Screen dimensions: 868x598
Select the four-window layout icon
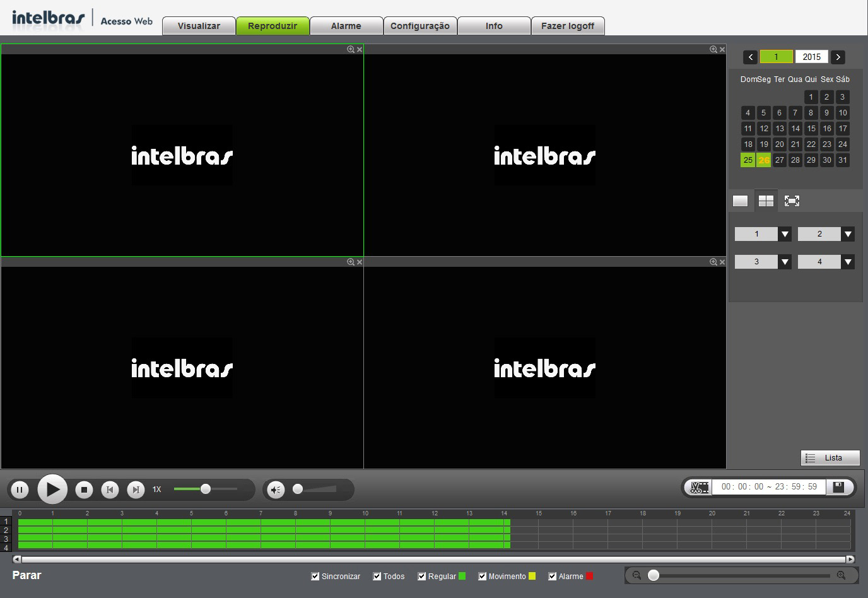[766, 201]
